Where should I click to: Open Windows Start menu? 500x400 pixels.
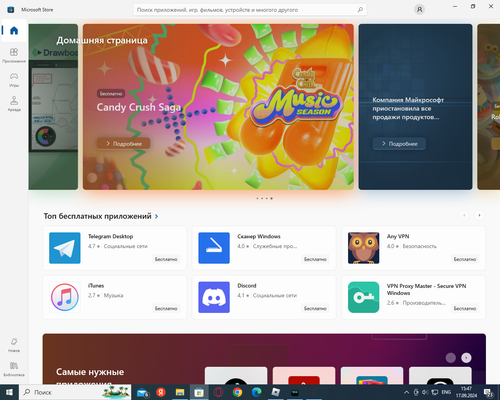9,392
